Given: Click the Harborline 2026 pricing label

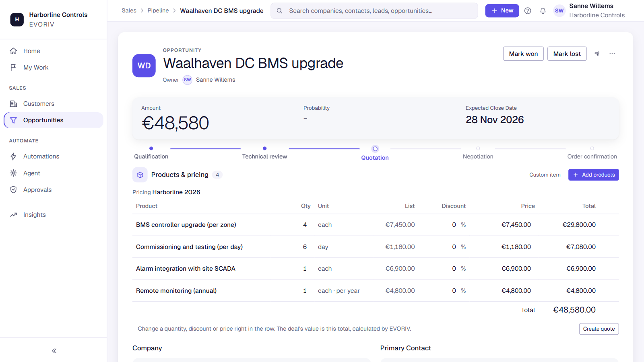Looking at the screenshot, I should click(176, 192).
